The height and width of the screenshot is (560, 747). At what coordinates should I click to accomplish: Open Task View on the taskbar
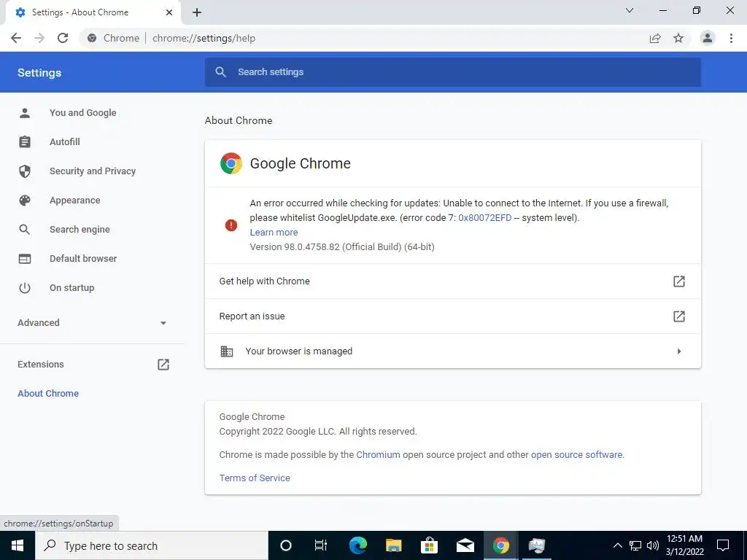click(321, 545)
